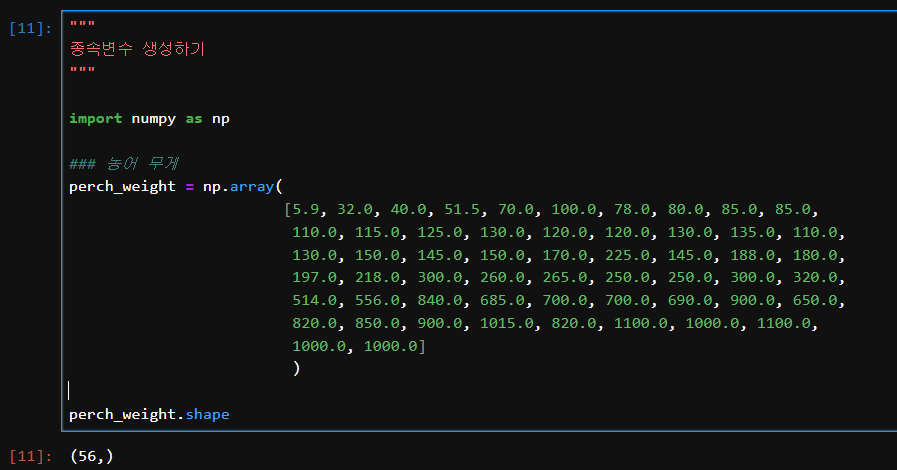
Task: Click the value 197.0 in the array
Action: pos(315,277)
